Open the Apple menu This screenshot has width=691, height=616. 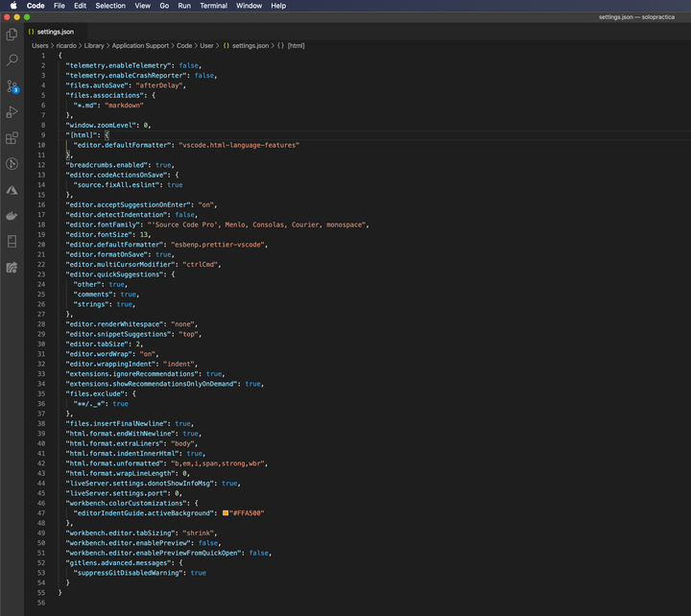[x=12, y=6]
